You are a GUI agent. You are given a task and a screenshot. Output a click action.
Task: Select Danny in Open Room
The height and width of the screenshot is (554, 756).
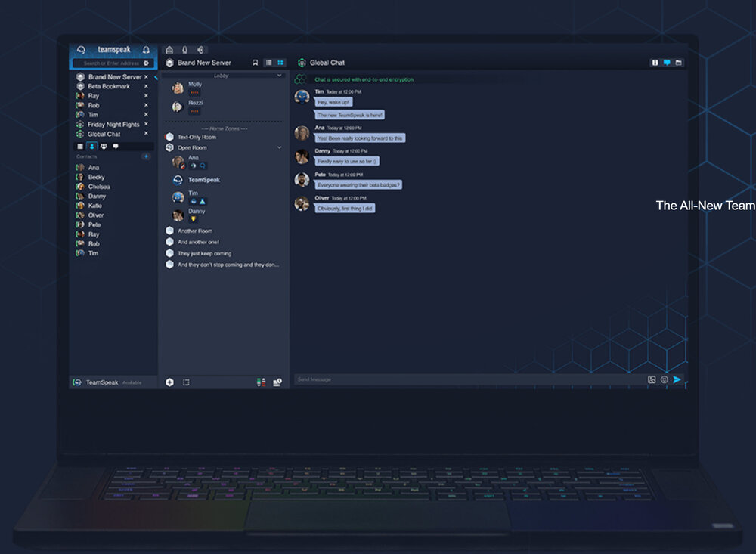tap(188, 215)
